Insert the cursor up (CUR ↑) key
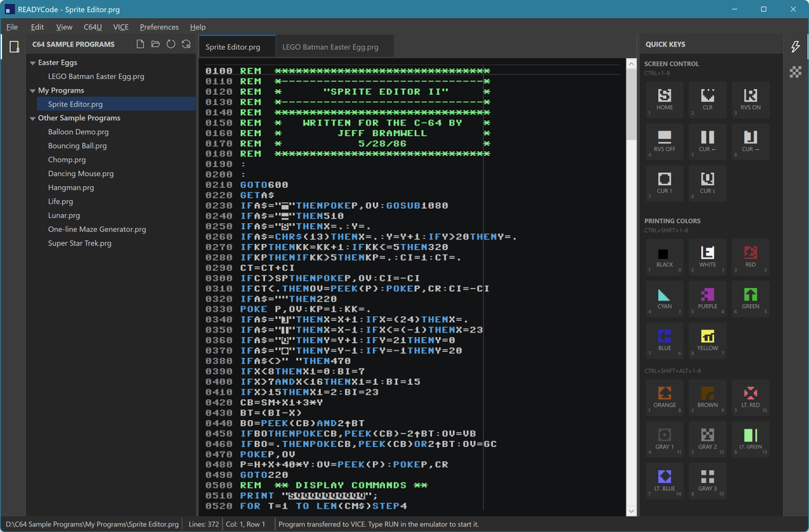Image resolution: width=809 pixels, height=532 pixels. [665, 183]
